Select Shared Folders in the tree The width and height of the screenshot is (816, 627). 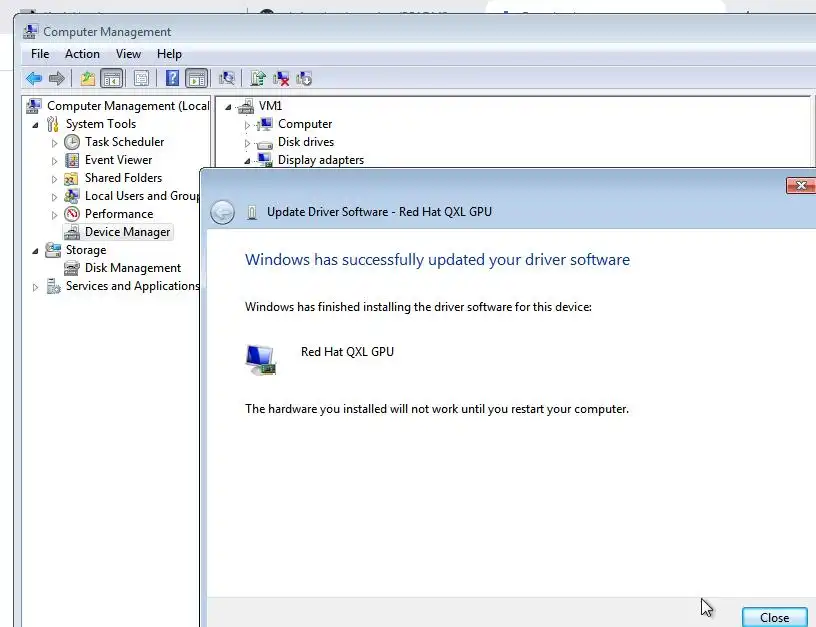[123, 178]
